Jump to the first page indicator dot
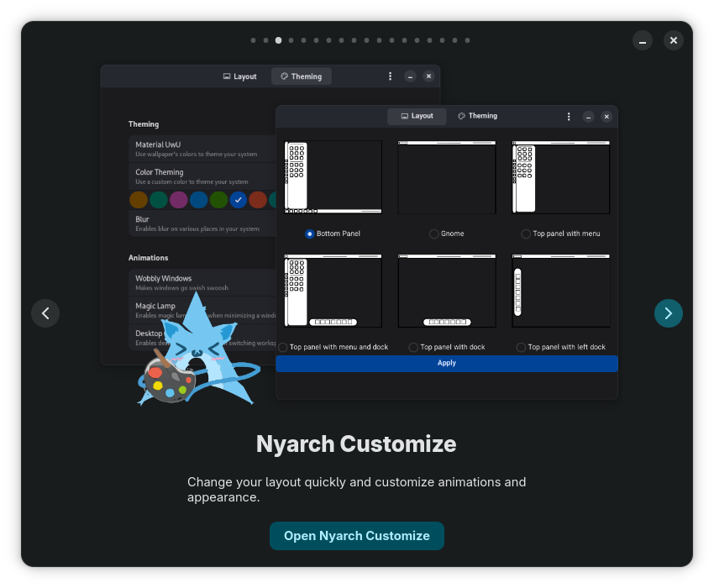Viewport: 714px width, 588px height. pyautogui.click(x=253, y=40)
